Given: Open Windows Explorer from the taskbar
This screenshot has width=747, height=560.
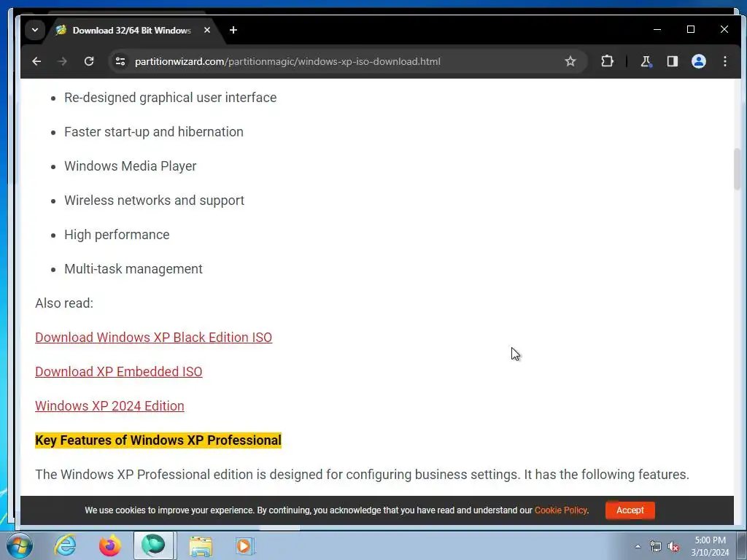Looking at the screenshot, I should tap(201, 545).
